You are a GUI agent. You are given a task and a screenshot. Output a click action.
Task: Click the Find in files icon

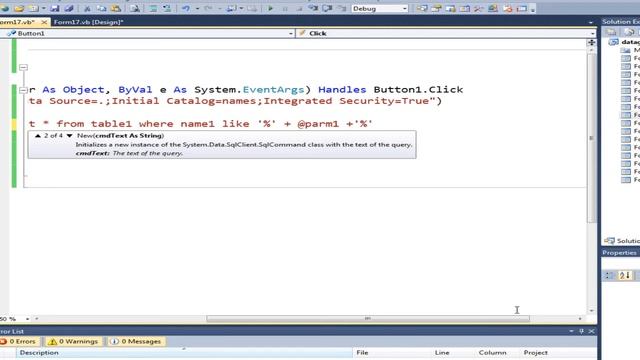(135, 8)
